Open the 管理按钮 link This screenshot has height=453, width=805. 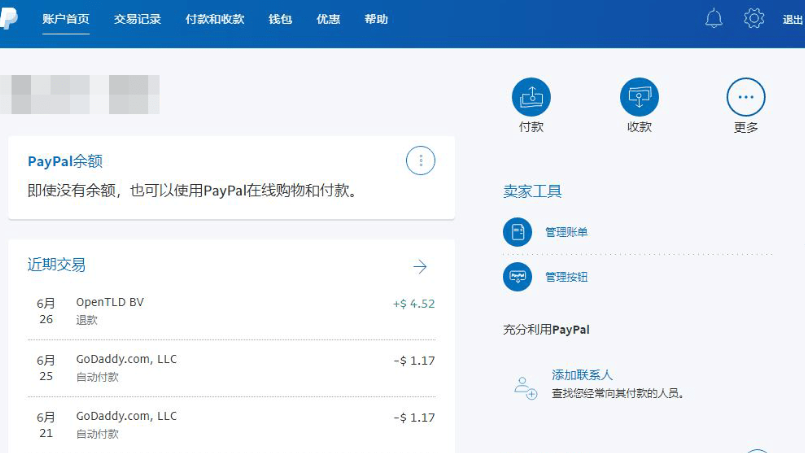566,277
